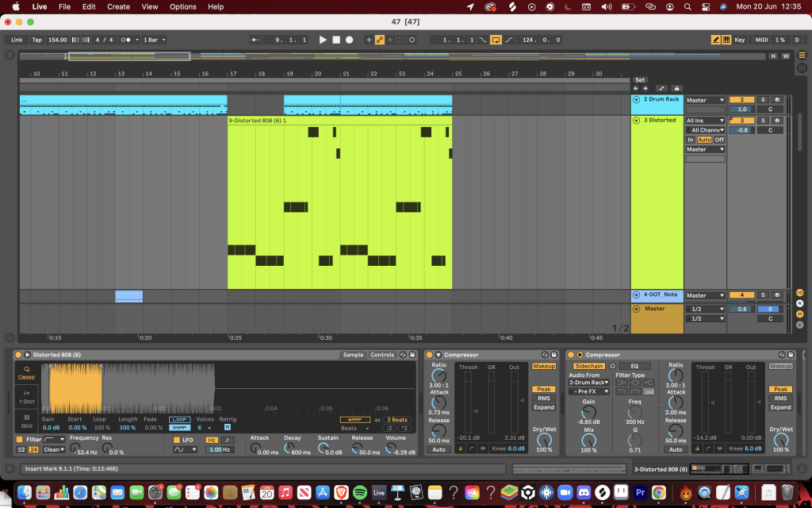The image size is (812, 508).
Task: Open 2-Drum Rack Audio From dropdown
Action: pyautogui.click(x=589, y=383)
